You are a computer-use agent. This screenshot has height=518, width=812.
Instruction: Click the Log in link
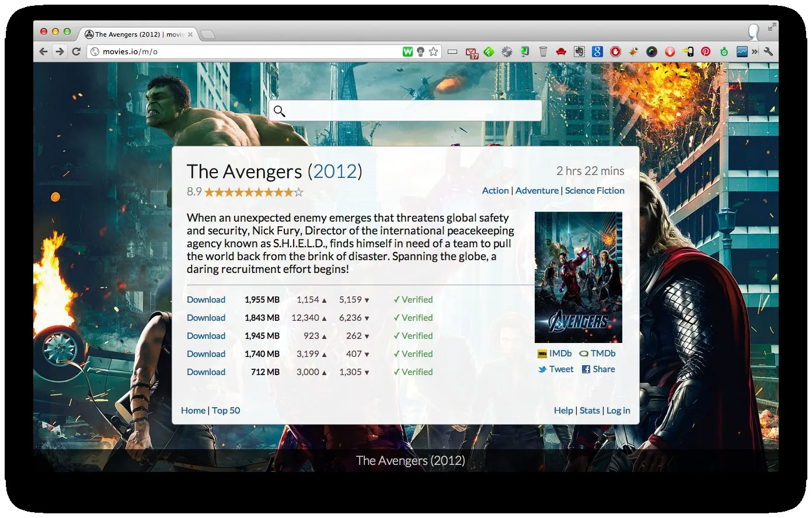click(x=618, y=411)
